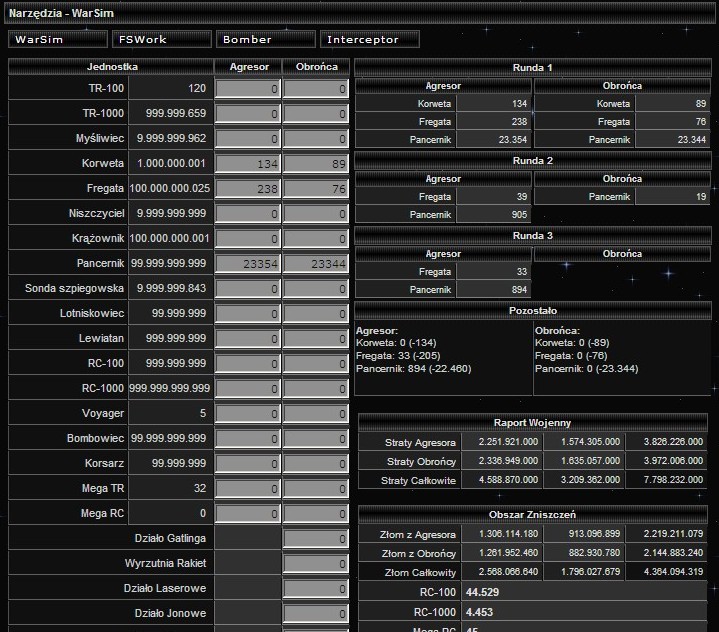Click the Agresor field for Korweta
The height and width of the screenshot is (632, 719).
point(248,164)
